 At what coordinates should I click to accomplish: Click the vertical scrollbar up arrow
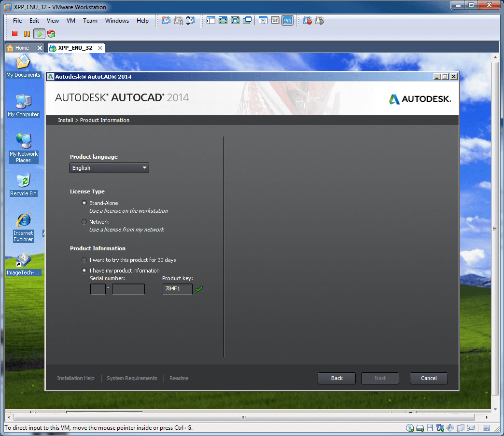tap(495, 57)
